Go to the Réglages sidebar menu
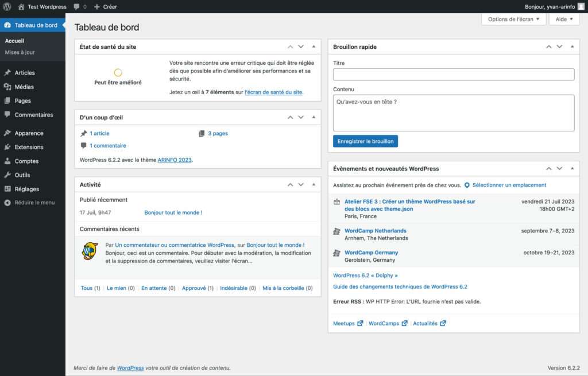The image size is (588, 376). pyautogui.click(x=26, y=189)
